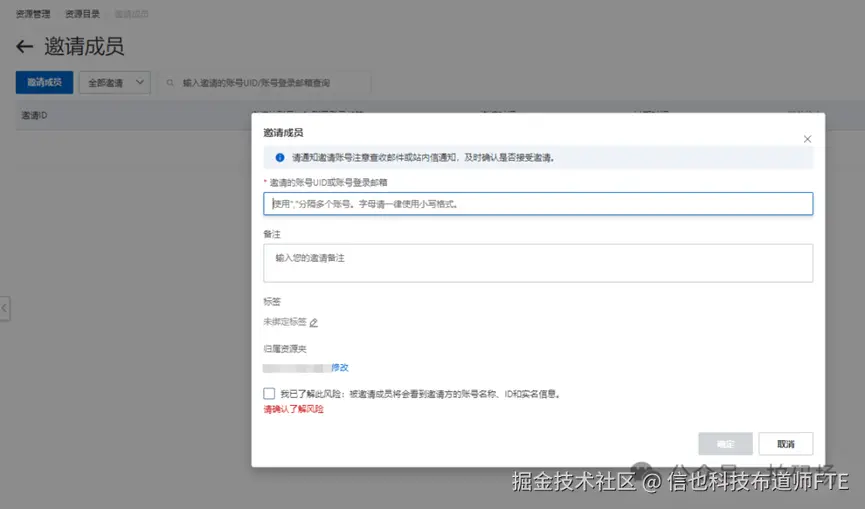Viewport: 865px width, 509px height.
Task: Click the search box for 账号UID/账号登录邮箱查询
Action: click(x=265, y=83)
